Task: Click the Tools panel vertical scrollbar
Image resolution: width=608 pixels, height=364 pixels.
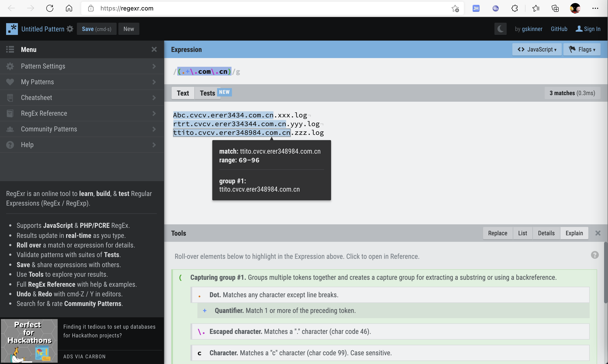Action: pos(605,272)
